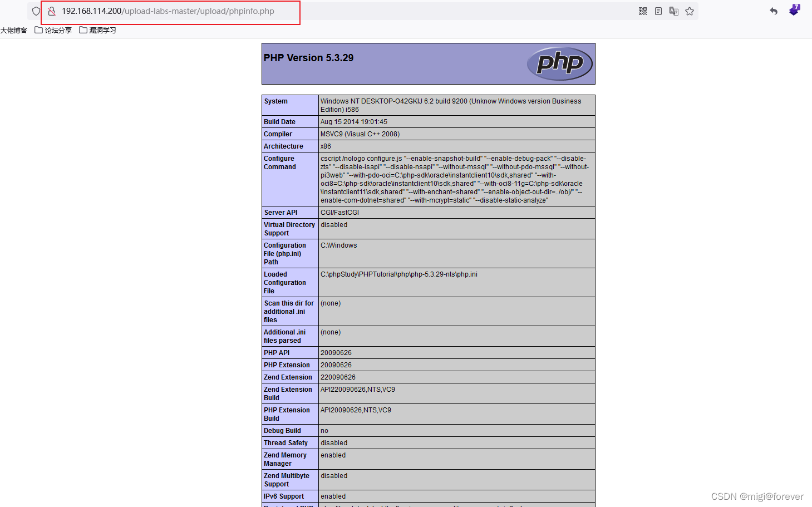Viewport: 812px width, 507px height.
Task: Bookmark this page with the star icon
Action: click(x=690, y=11)
